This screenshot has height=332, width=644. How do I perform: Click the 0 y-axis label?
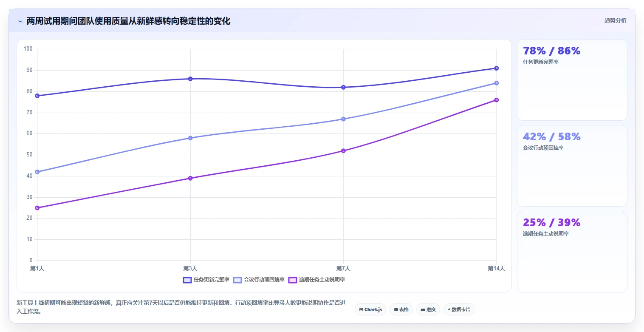[31, 261]
